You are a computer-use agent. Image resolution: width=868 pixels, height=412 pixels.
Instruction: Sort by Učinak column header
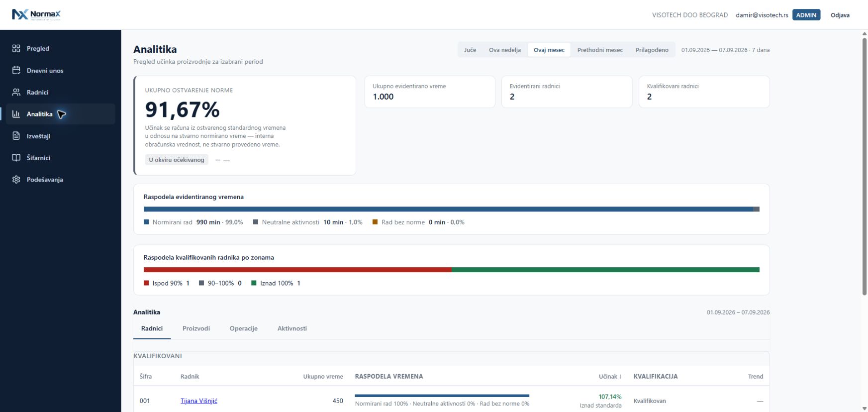coord(610,377)
